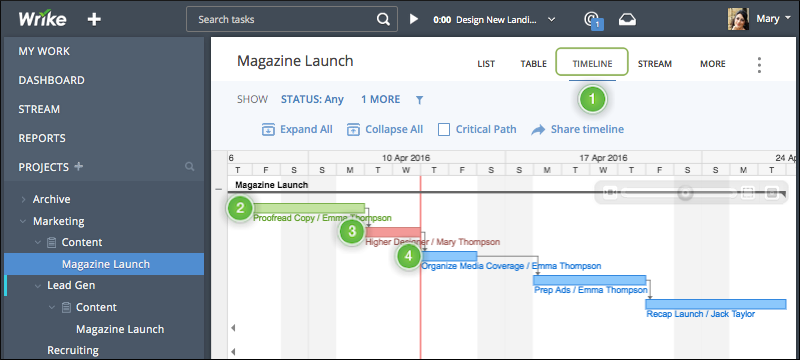800x360 pixels.
Task: Switch to the STREAM view tab
Action: tap(655, 64)
